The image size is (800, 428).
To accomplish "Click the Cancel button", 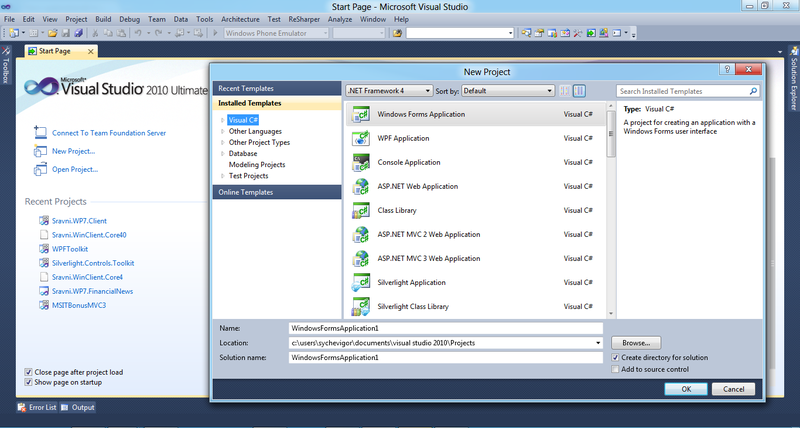I will [x=734, y=389].
